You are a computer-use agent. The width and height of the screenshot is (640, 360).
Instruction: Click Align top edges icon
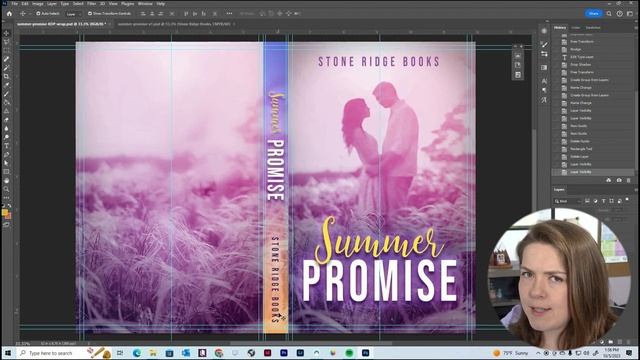186,13
